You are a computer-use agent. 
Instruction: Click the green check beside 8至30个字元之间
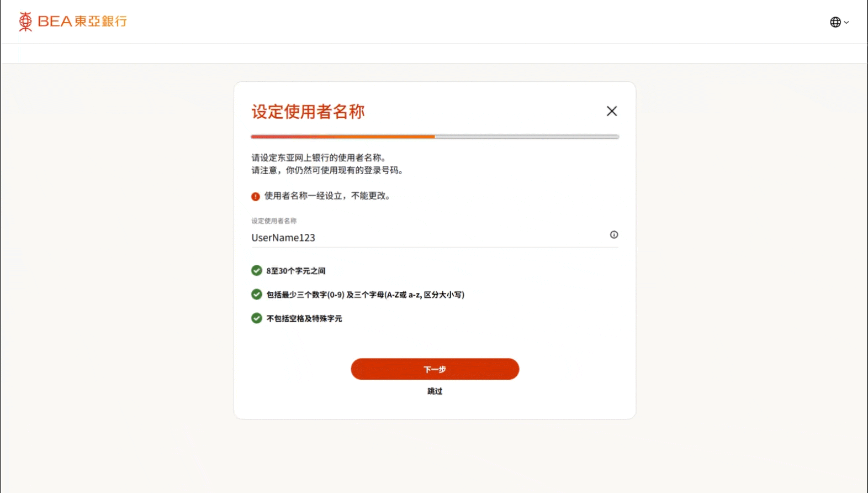(x=257, y=270)
